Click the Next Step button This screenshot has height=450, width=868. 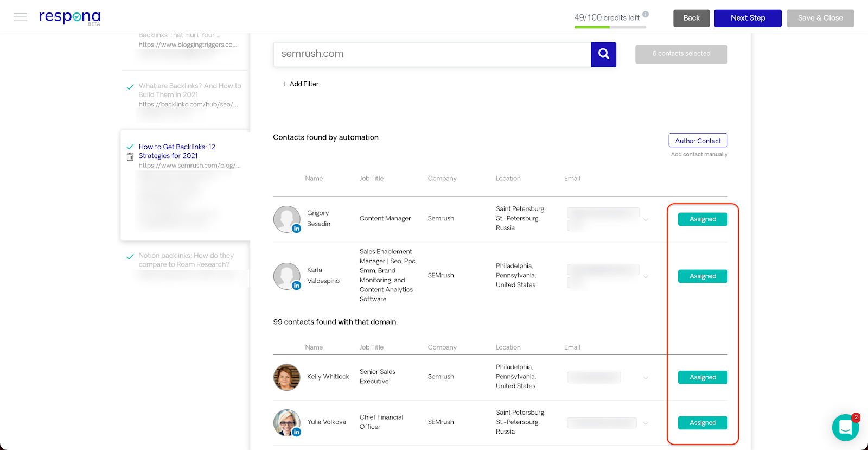(748, 18)
